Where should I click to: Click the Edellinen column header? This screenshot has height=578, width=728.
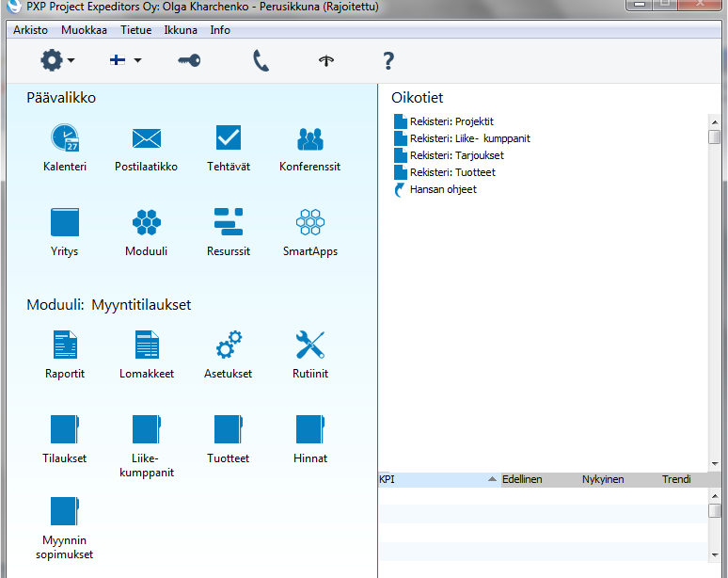point(522,479)
